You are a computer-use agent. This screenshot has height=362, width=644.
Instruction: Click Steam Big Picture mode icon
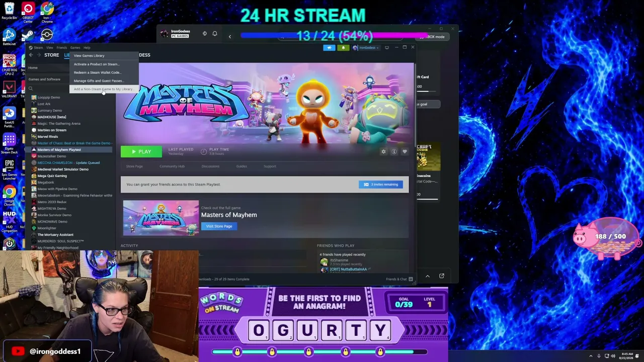click(x=387, y=48)
